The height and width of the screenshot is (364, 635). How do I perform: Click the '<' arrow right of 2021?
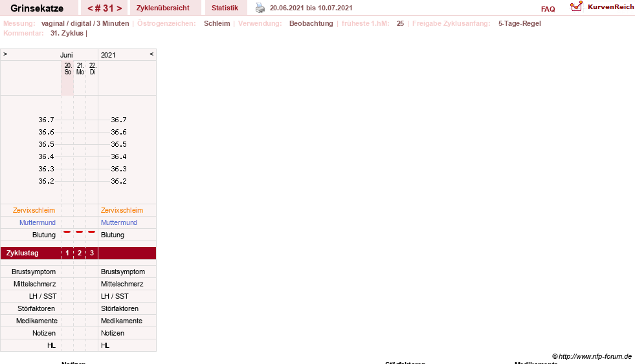click(x=151, y=54)
